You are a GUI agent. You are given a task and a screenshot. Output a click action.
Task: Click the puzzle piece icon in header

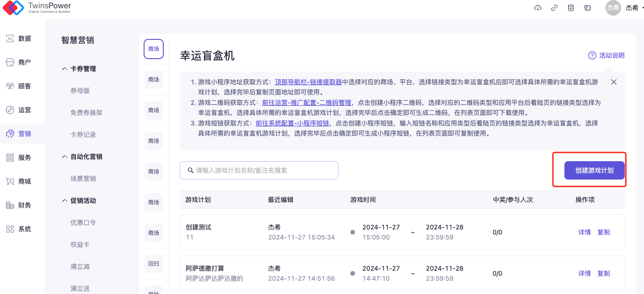point(588,8)
